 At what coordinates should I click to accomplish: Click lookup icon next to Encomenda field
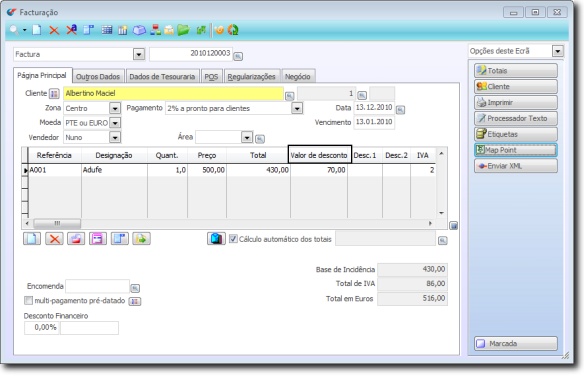point(135,288)
